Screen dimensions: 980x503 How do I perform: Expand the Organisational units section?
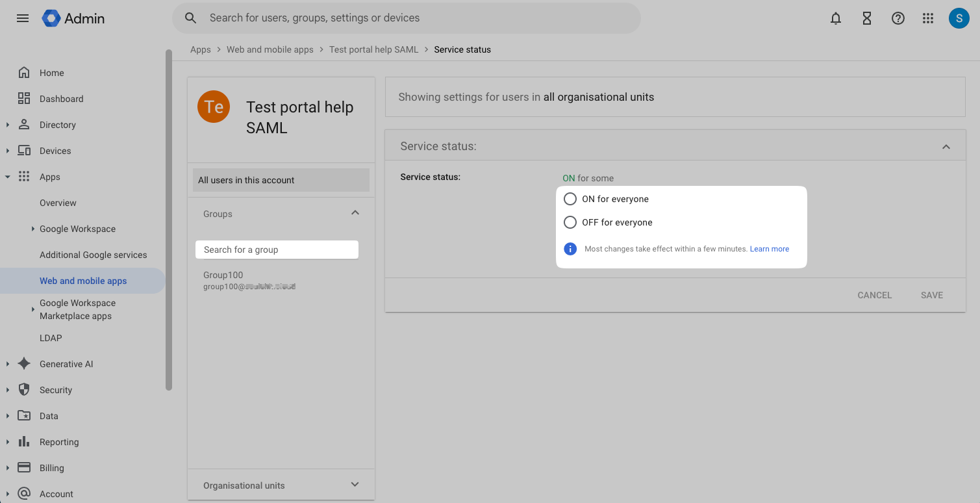355,484
